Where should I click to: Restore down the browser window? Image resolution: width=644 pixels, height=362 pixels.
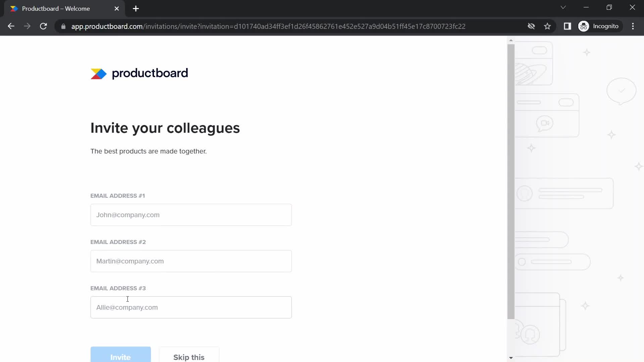[609, 7]
